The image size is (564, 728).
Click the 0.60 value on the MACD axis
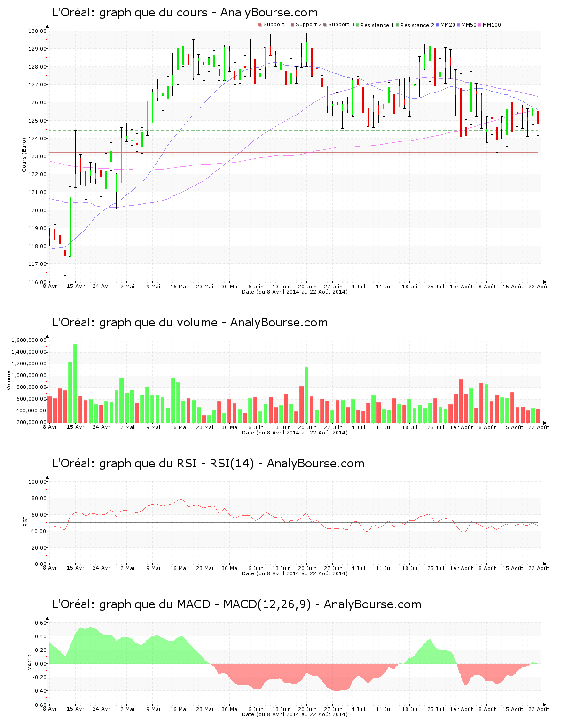[x=41, y=623]
